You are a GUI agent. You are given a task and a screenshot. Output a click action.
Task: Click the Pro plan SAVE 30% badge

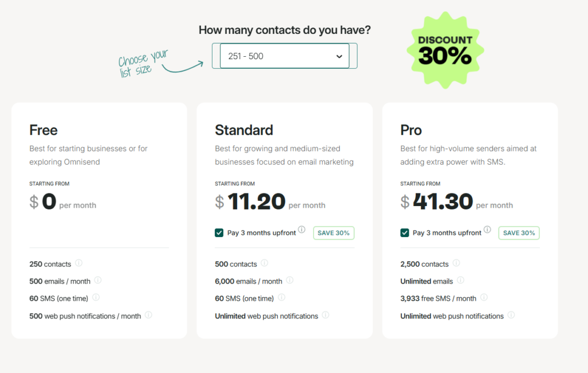519,233
